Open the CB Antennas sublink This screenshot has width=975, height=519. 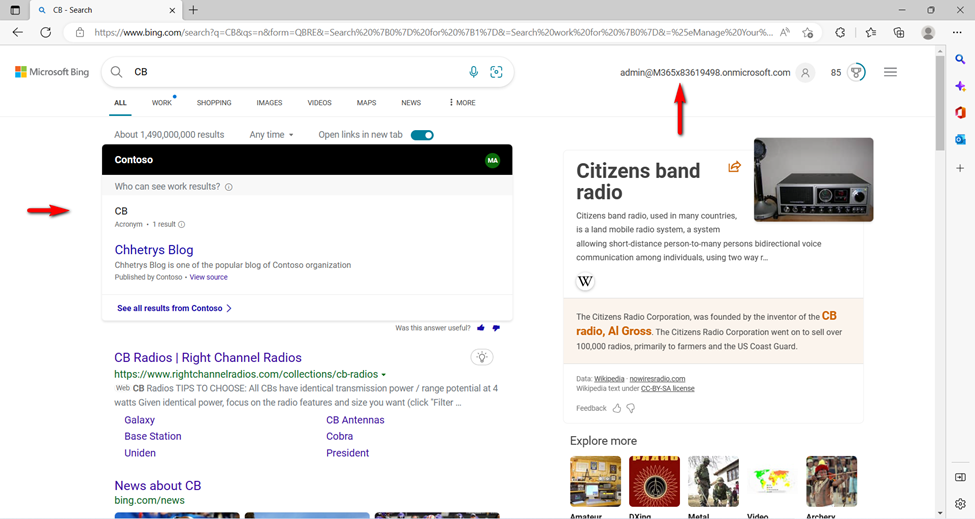(x=355, y=420)
